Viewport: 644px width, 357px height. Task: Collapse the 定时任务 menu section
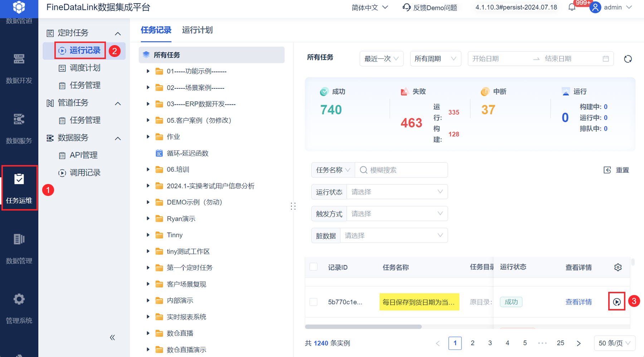[x=118, y=33]
